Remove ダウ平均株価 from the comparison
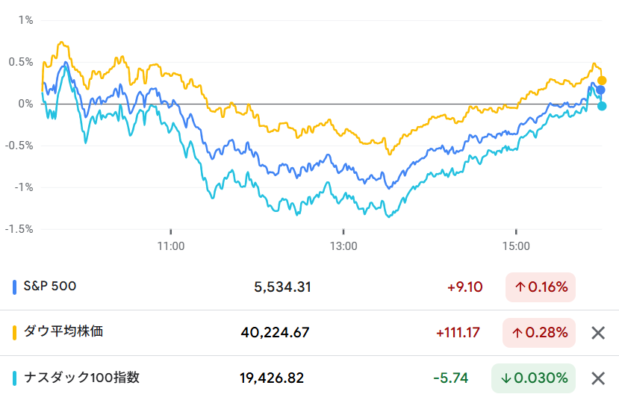The image size is (619, 400). point(598,333)
